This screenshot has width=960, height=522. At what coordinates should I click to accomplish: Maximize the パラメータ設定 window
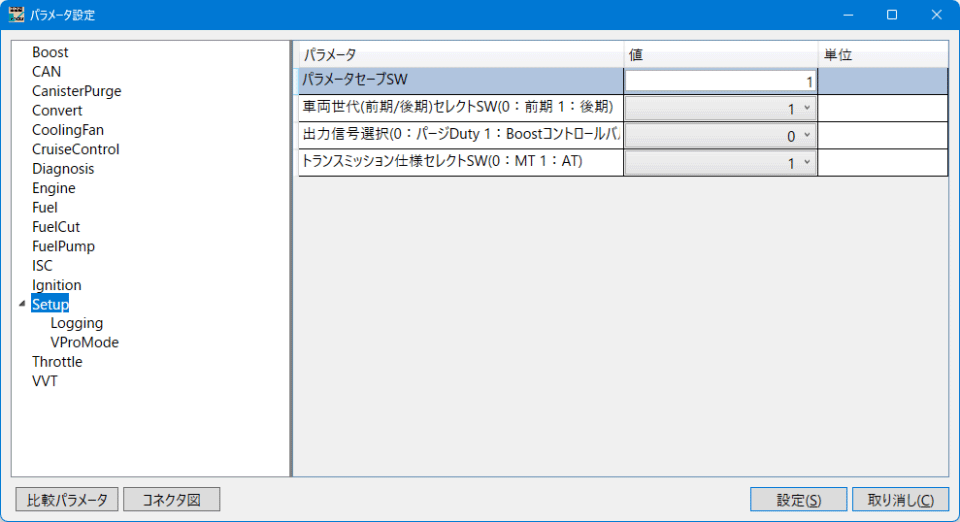click(891, 15)
